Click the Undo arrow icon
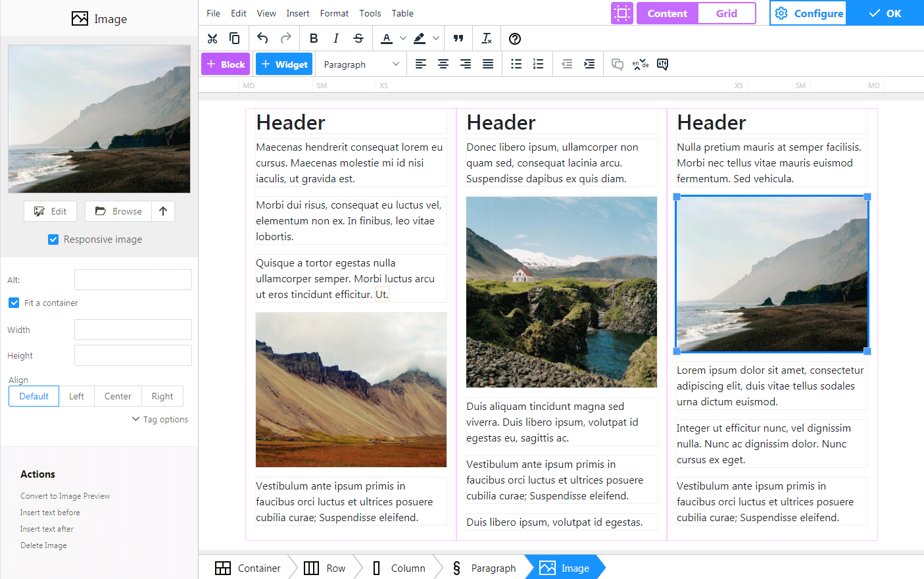This screenshot has width=924, height=579. pos(262,38)
